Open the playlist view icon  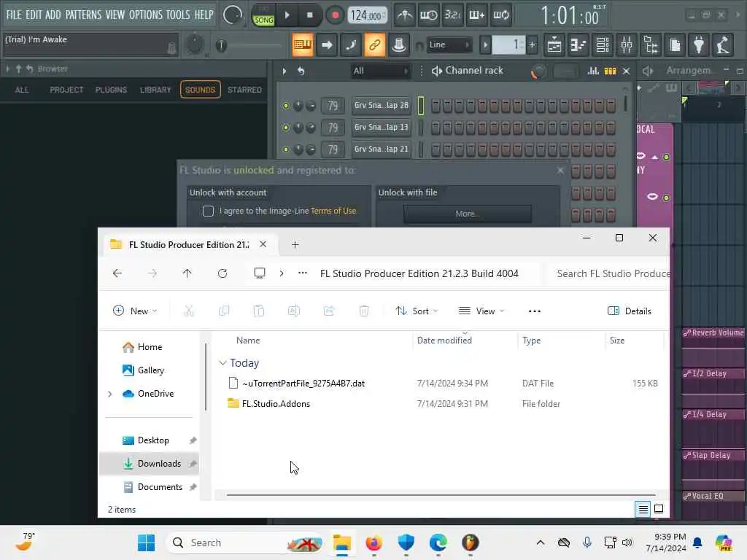click(554, 45)
